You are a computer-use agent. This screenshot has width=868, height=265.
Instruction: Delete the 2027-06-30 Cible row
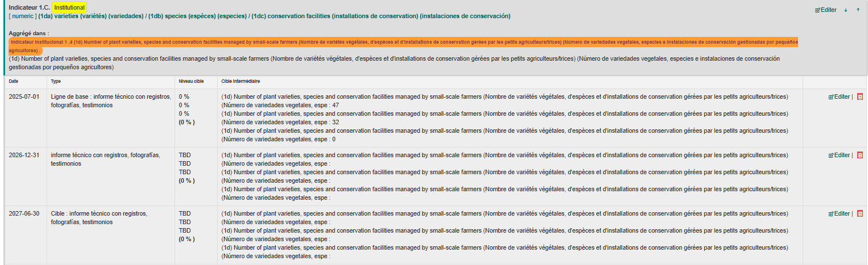859,214
